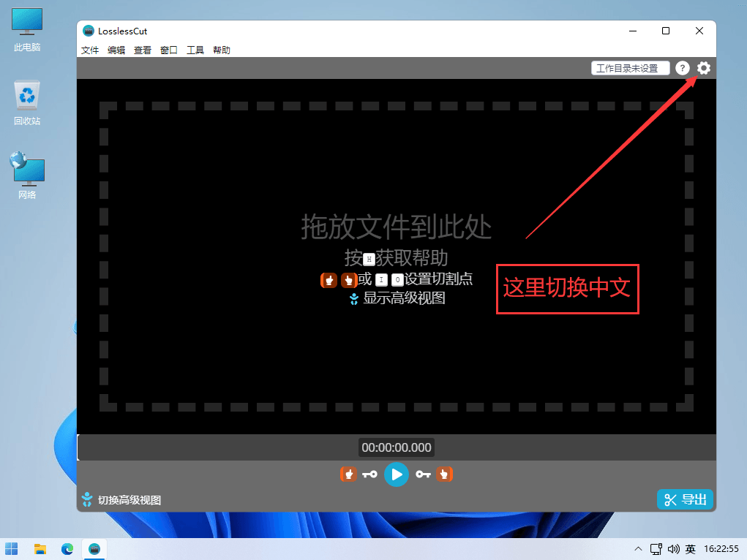This screenshot has width=747, height=560.
Task: Open the 16:22:55 clock
Action: 721,549
